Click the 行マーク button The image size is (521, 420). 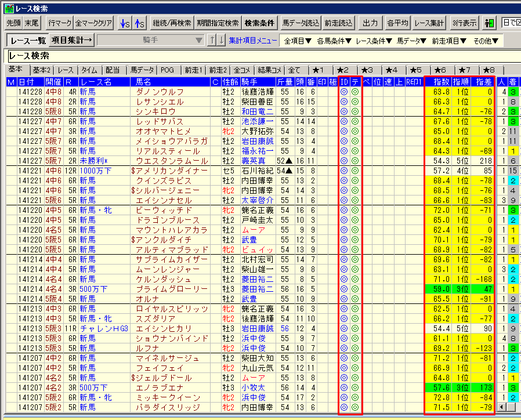pyautogui.click(x=60, y=23)
